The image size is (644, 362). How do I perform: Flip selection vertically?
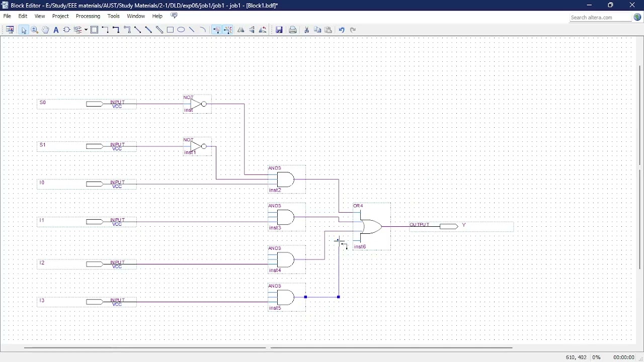point(252,30)
